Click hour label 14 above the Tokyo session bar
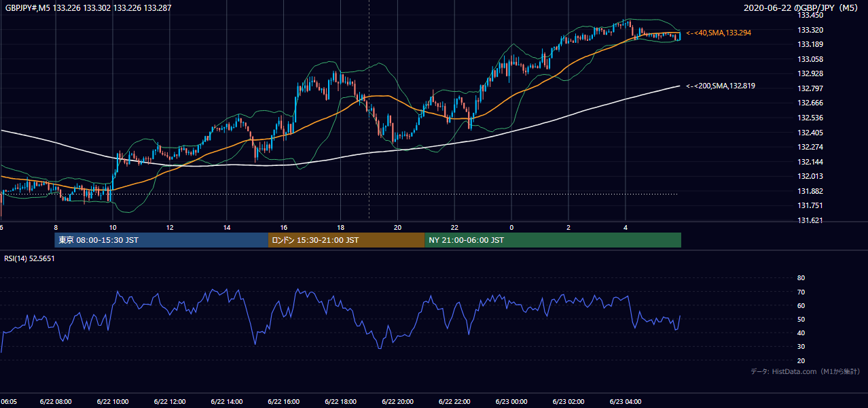Viewport: 868px width, 408px height. 227,227
